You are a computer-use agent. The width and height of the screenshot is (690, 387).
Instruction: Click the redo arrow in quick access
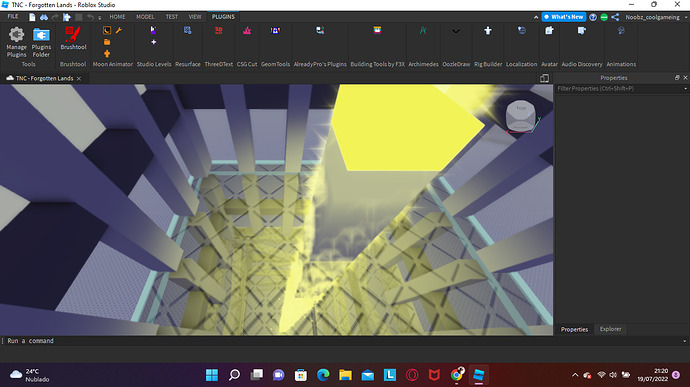tap(55, 17)
